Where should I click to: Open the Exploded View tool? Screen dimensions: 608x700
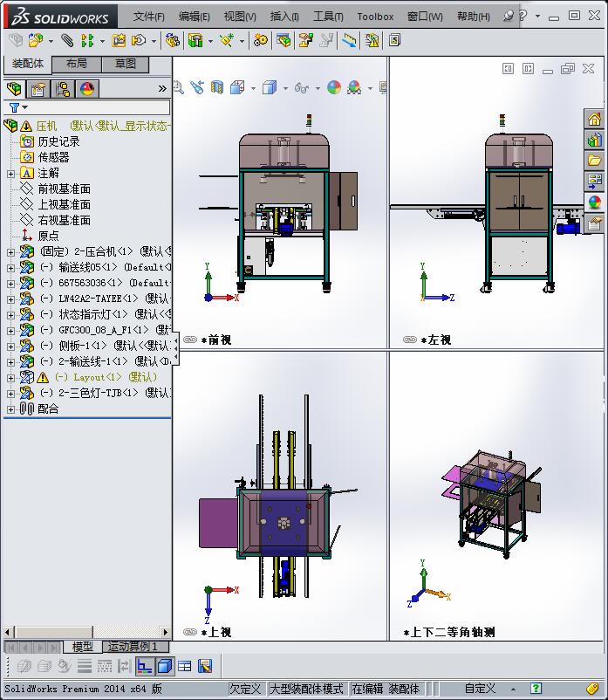pos(305,41)
